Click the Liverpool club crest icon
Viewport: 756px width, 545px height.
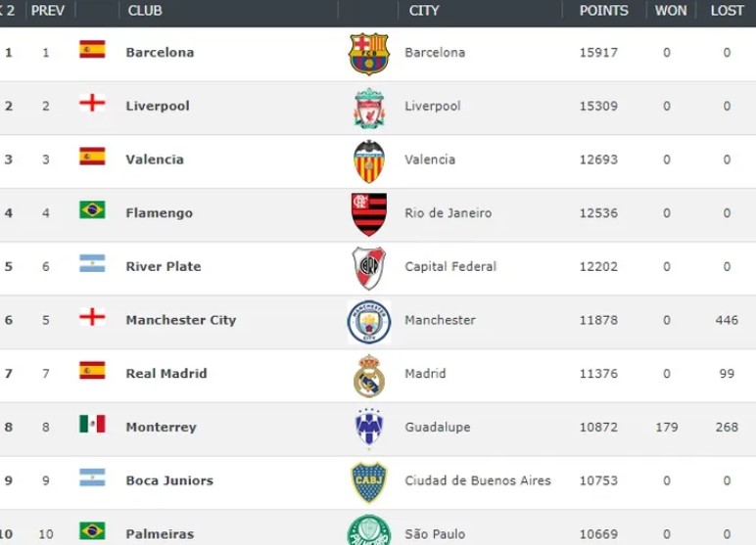point(369,107)
